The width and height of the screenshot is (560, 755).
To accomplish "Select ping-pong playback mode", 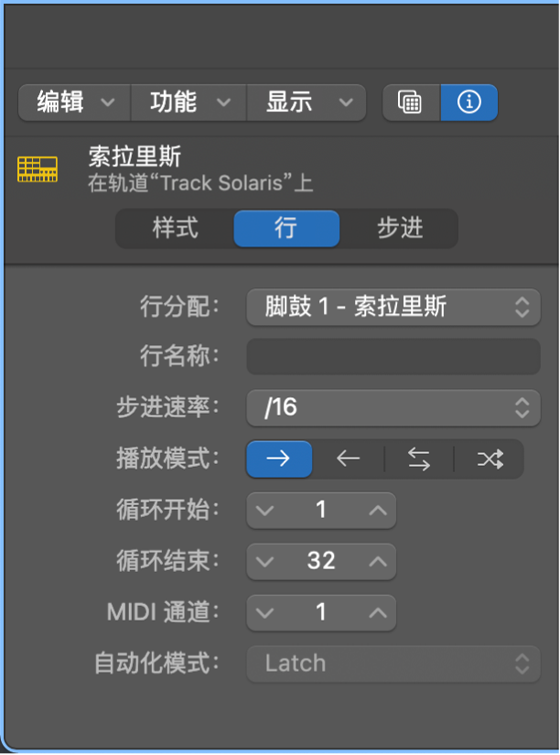I will click(419, 458).
